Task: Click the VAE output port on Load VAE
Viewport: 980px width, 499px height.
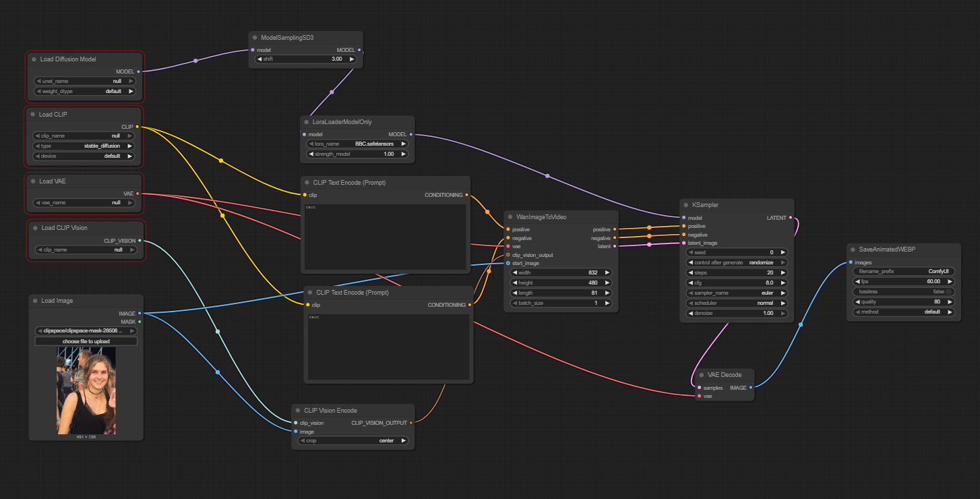Action: coord(137,194)
